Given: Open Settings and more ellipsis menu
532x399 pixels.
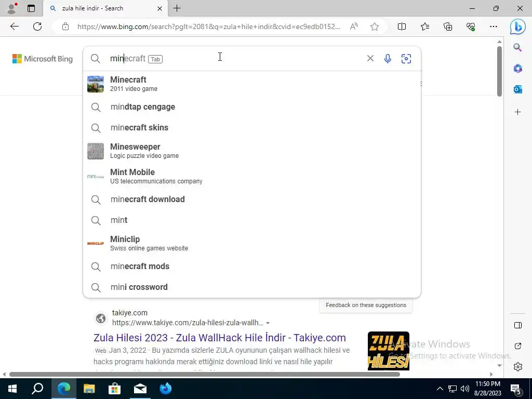Looking at the screenshot, I should pyautogui.click(x=494, y=26).
